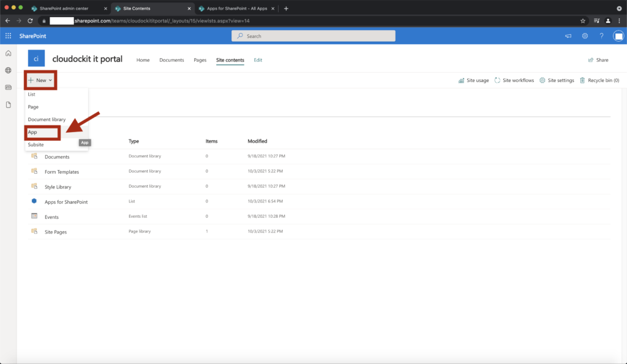627x364 pixels.
Task: Click the page icon in the left sidebar
Action: 9,105
